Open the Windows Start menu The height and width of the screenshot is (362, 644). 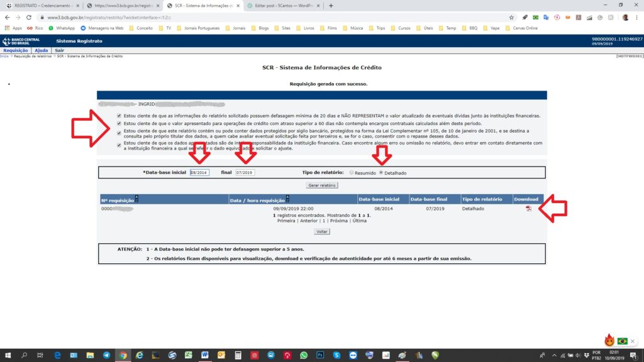pos(8,355)
